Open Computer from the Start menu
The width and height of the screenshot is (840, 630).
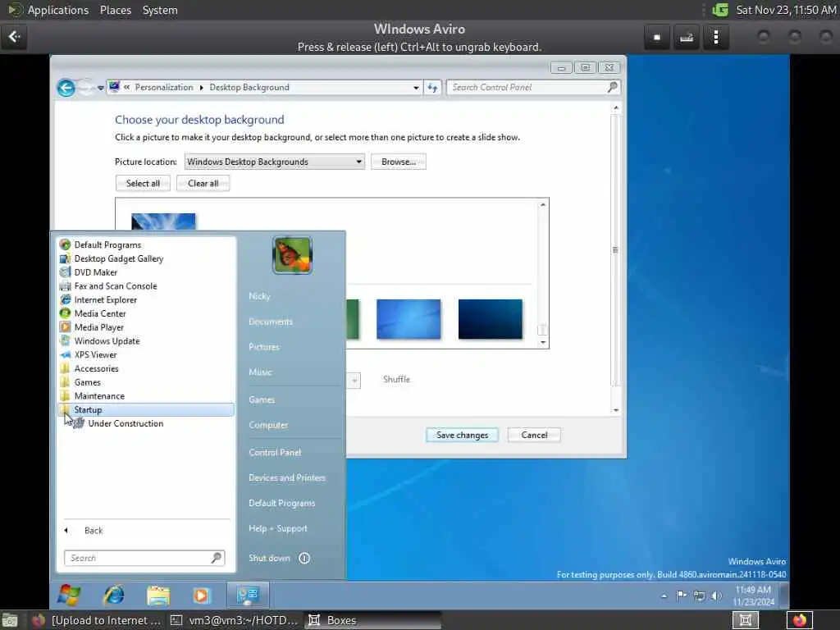[x=268, y=426]
